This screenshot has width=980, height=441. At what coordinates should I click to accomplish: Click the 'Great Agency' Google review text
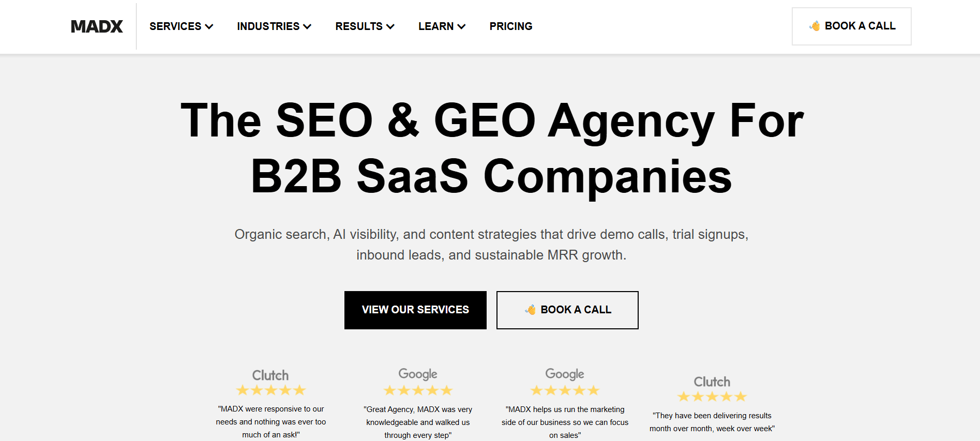coord(418,422)
